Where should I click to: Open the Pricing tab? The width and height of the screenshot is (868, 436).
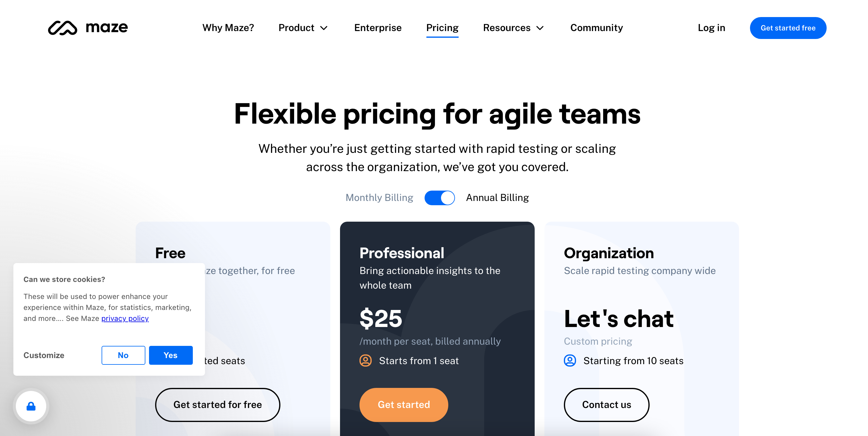tap(442, 28)
